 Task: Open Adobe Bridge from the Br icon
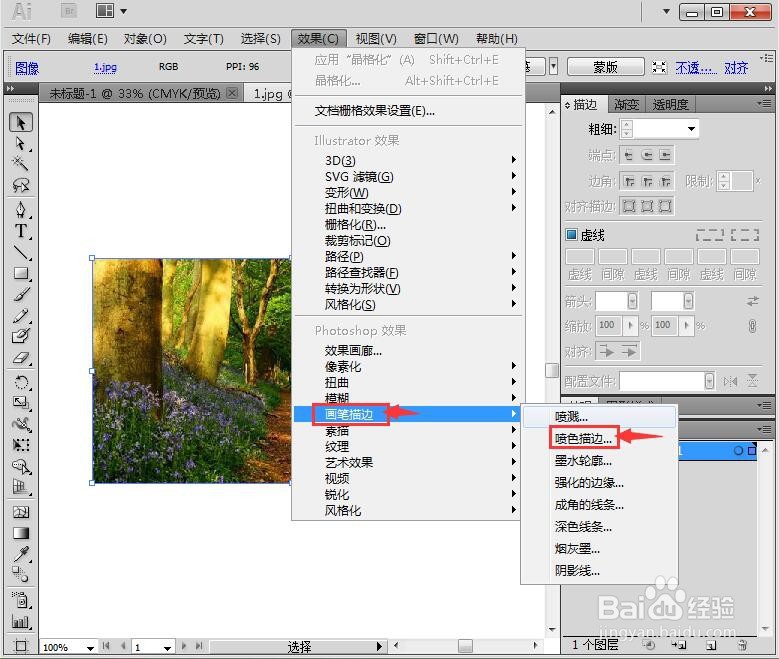point(69,11)
